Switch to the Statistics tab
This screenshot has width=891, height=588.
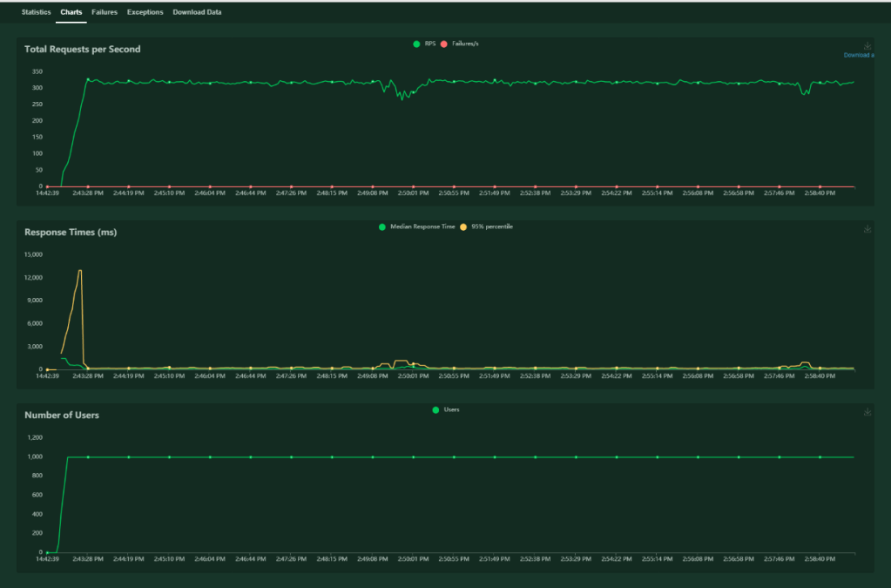tap(36, 13)
